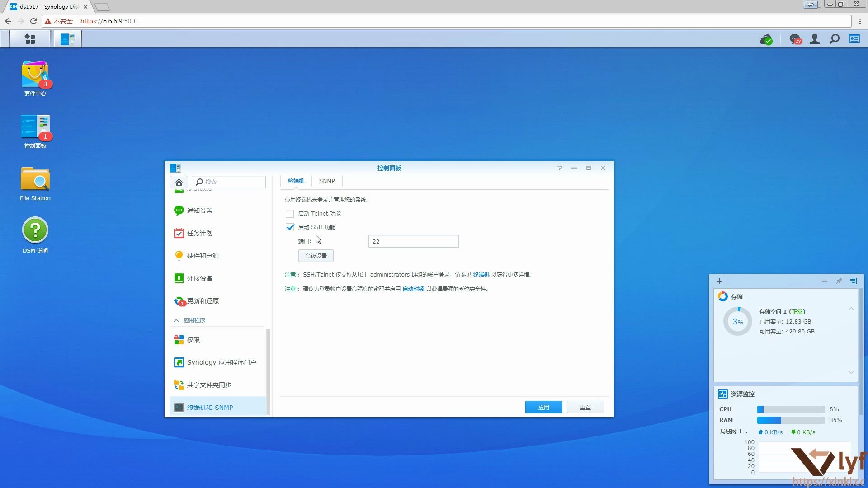Collapse the 应用程序 section in the sidebar
This screenshot has height=488, width=868.
coord(176,320)
